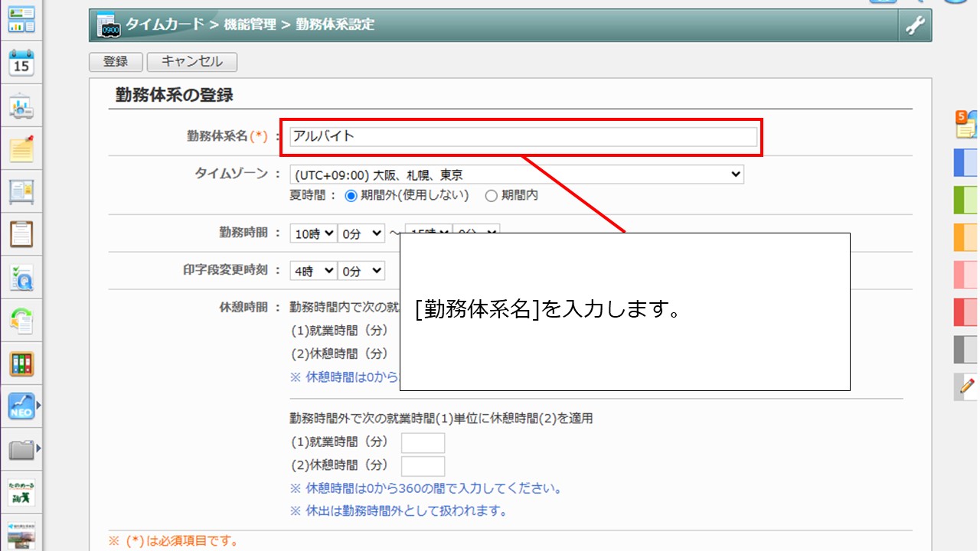The image size is (980, 551).
Task: Select the 期間外(使用しない) radio button
Action: pyautogui.click(x=351, y=195)
